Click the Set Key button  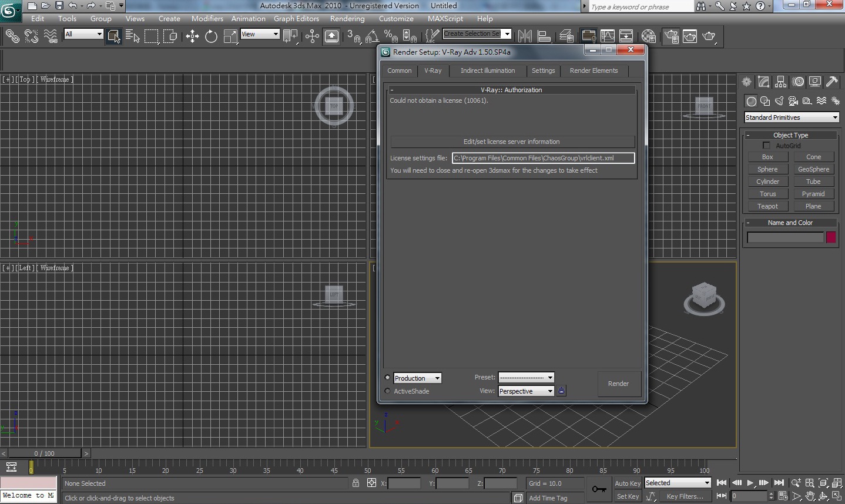point(628,496)
